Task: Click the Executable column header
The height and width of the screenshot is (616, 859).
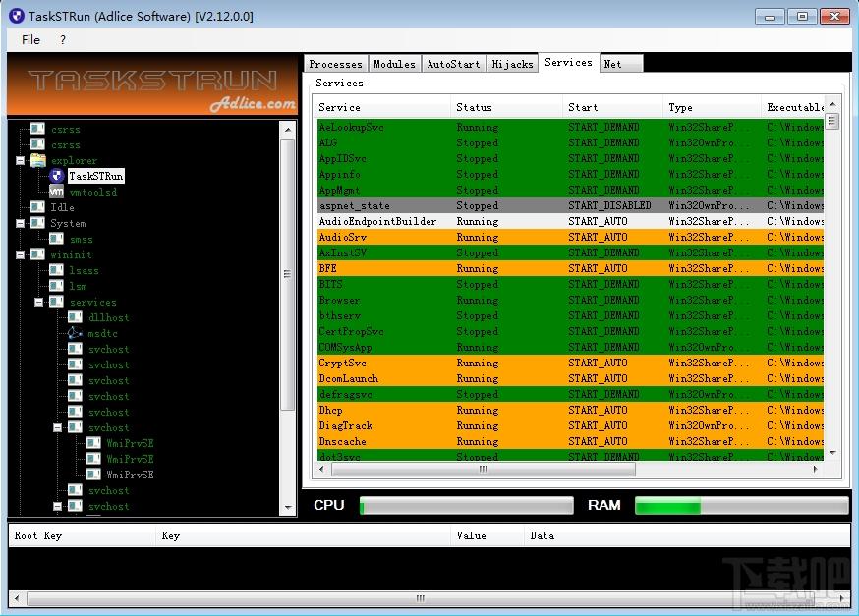Action: coord(793,107)
